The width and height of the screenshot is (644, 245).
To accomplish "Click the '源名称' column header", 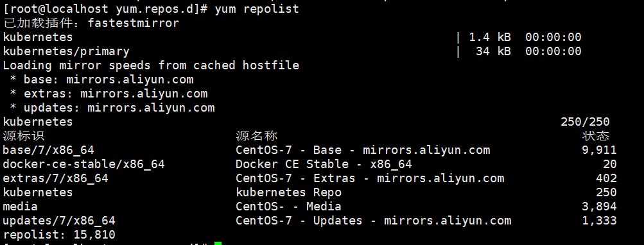I will pyautogui.click(x=257, y=136).
